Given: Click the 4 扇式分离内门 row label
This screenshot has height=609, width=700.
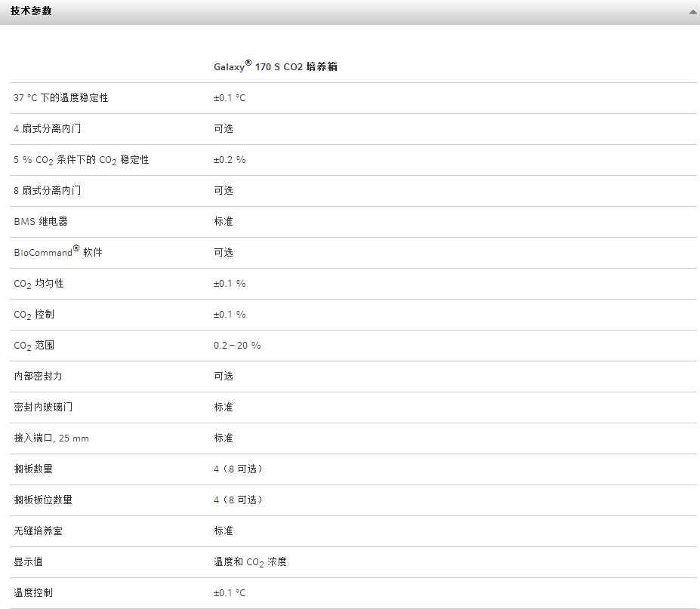Looking at the screenshot, I should (x=47, y=129).
